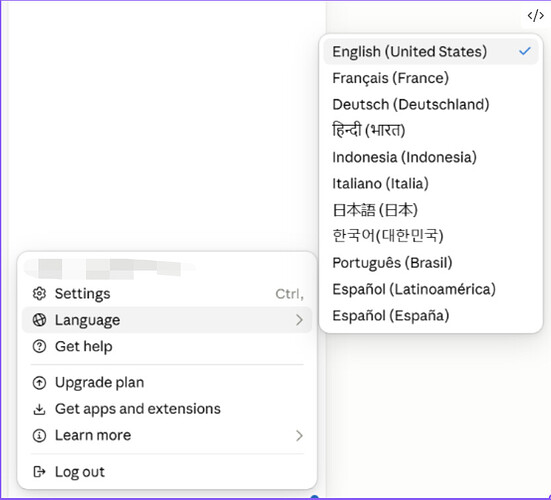Click the download icon for apps and extensions
Image resolution: width=551 pixels, height=500 pixels.
pos(39,409)
